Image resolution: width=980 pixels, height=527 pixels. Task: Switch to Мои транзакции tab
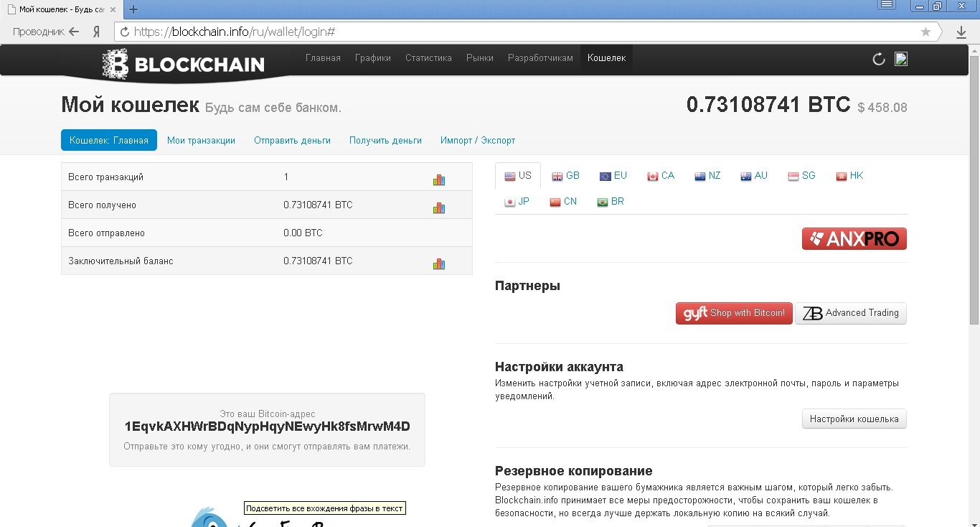[x=201, y=140]
